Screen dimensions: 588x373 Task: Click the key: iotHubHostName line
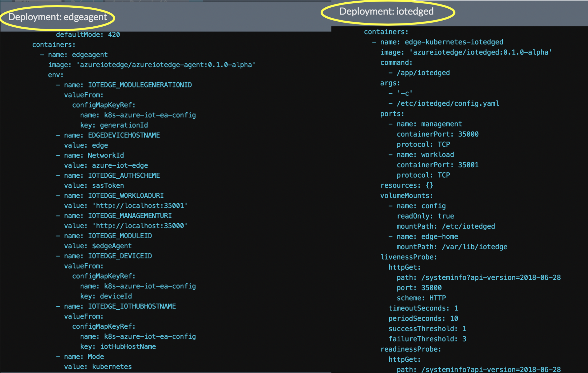(x=118, y=347)
